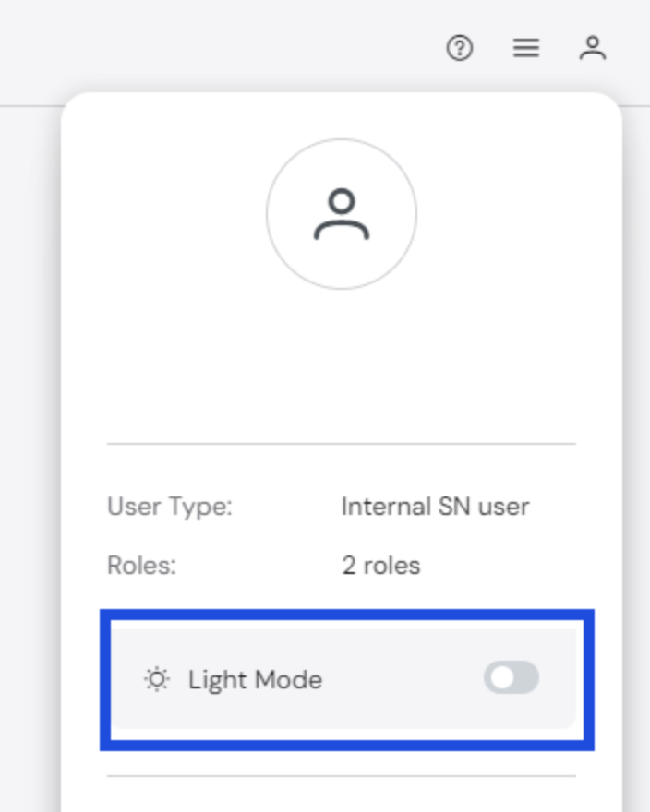Image resolution: width=650 pixels, height=812 pixels.
Task: Toggle the Light Mode switch
Action: point(512,677)
